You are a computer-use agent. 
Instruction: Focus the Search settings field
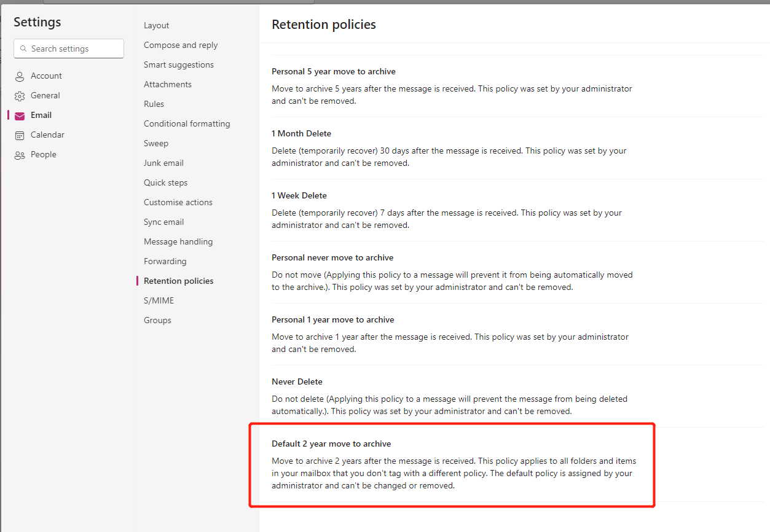(x=69, y=49)
